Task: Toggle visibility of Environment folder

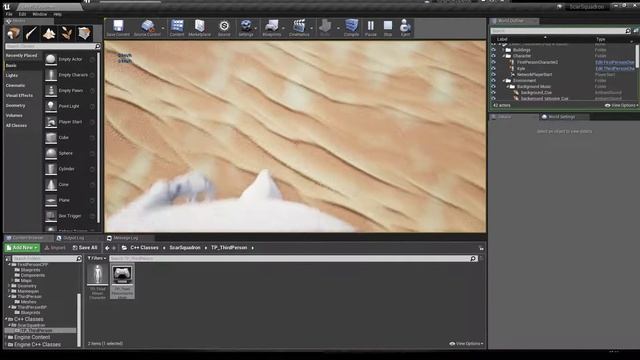Action: tap(493, 80)
